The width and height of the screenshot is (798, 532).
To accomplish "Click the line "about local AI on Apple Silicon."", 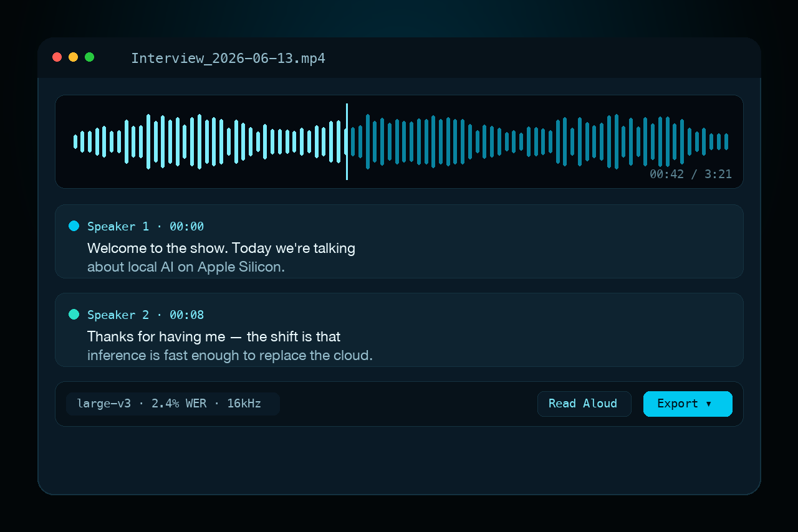I will tap(186, 267).
